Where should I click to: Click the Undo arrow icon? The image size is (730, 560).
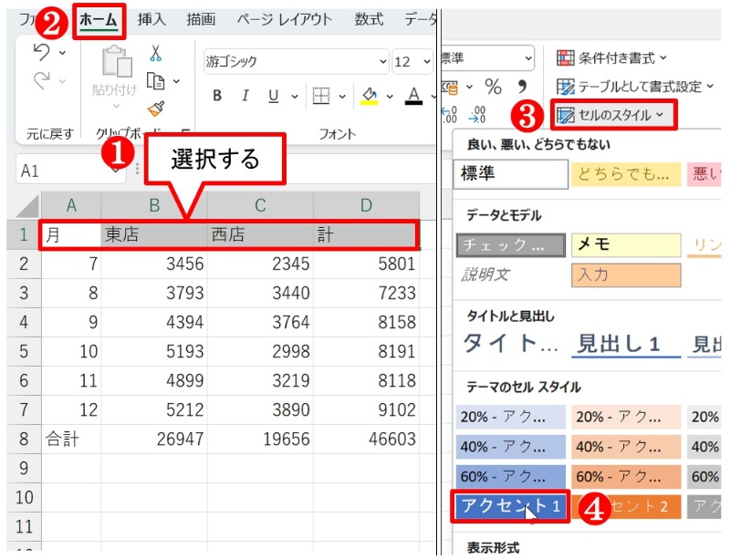pyautogui.click(x=42, y=52)
